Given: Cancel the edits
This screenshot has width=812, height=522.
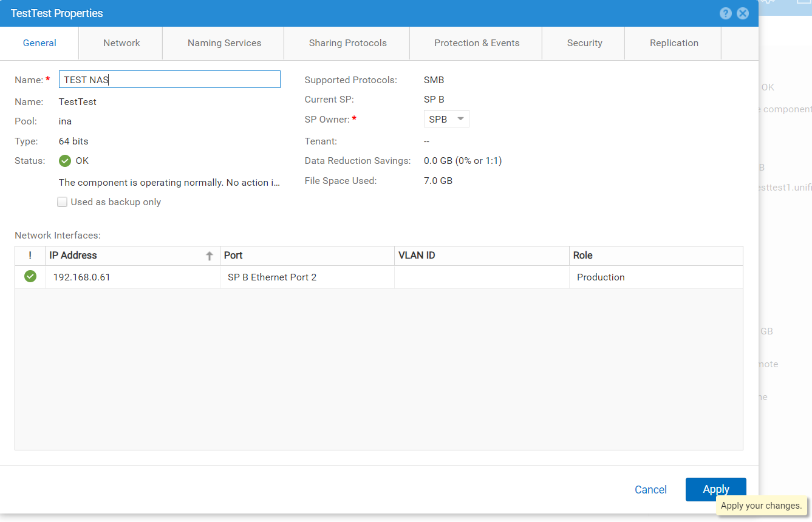Looking at the screenshot, I should 650,489.
